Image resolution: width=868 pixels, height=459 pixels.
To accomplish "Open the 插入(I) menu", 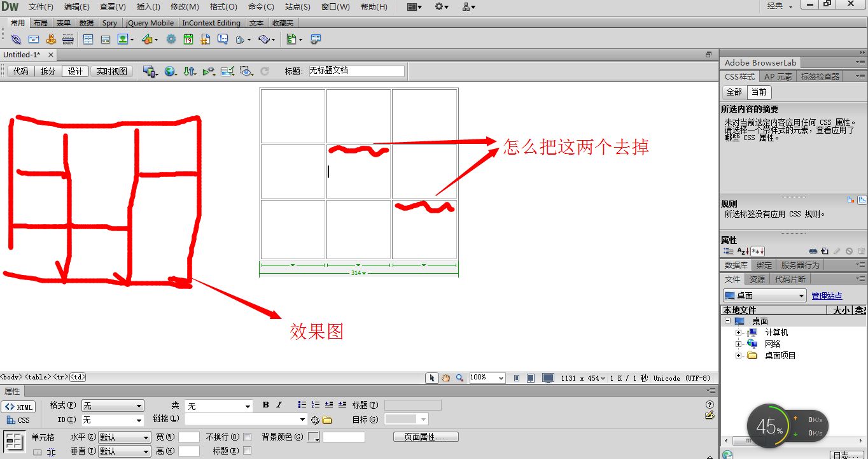I will (148, 7).
